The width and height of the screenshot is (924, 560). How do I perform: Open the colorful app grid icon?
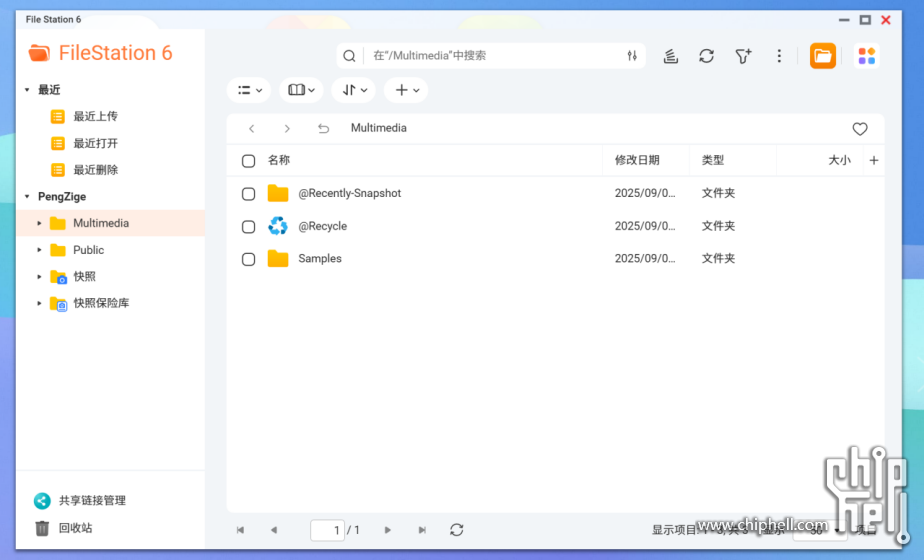tap(866, 56)
